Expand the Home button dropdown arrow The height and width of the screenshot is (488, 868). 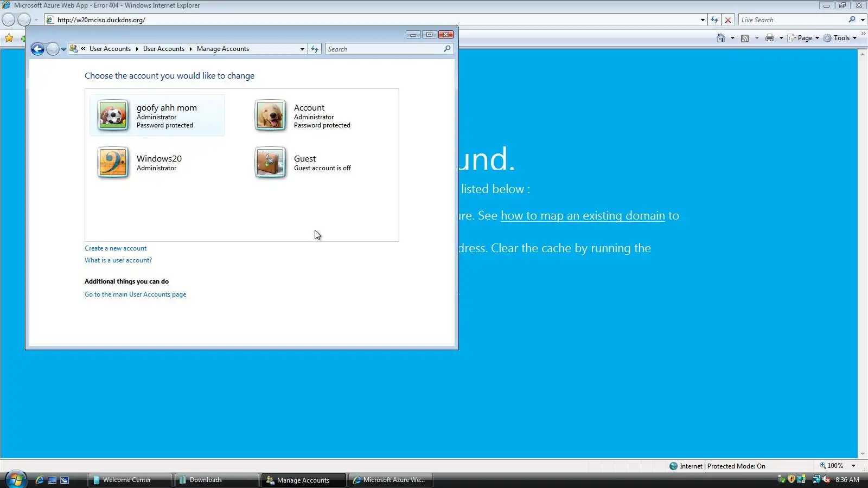click(x=732, y=38)
